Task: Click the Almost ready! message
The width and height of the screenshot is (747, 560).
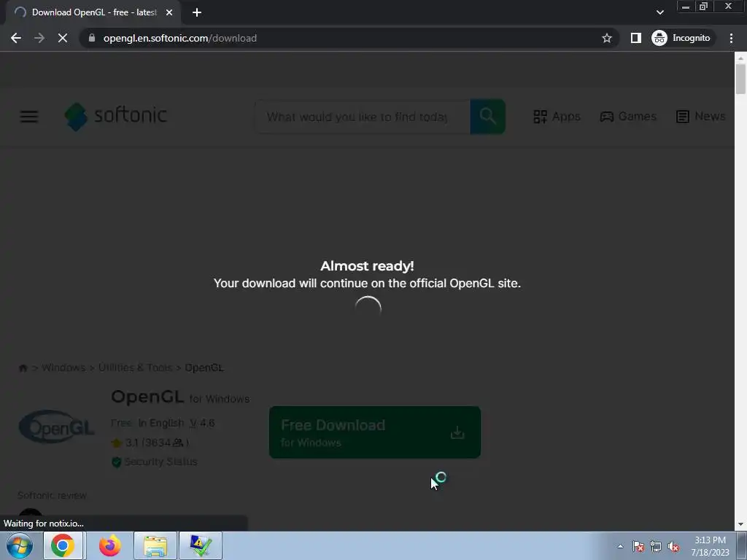Action: pos(367,265)
